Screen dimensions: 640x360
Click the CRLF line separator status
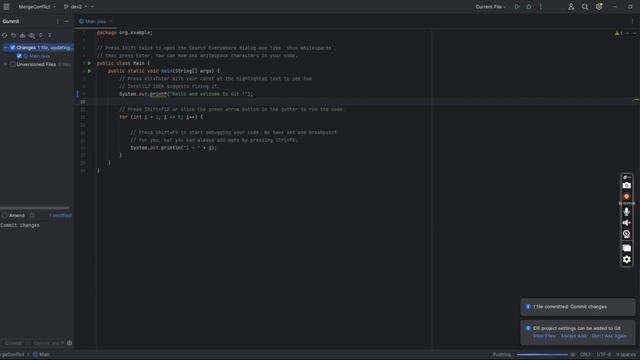tap(585, 354)
